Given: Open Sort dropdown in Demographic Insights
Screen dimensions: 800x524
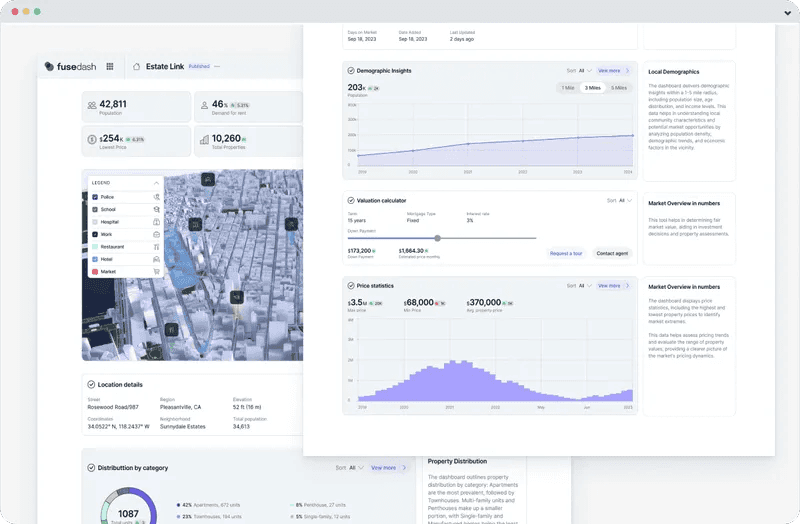Looking at the screenshot, I should pos(585,71).
